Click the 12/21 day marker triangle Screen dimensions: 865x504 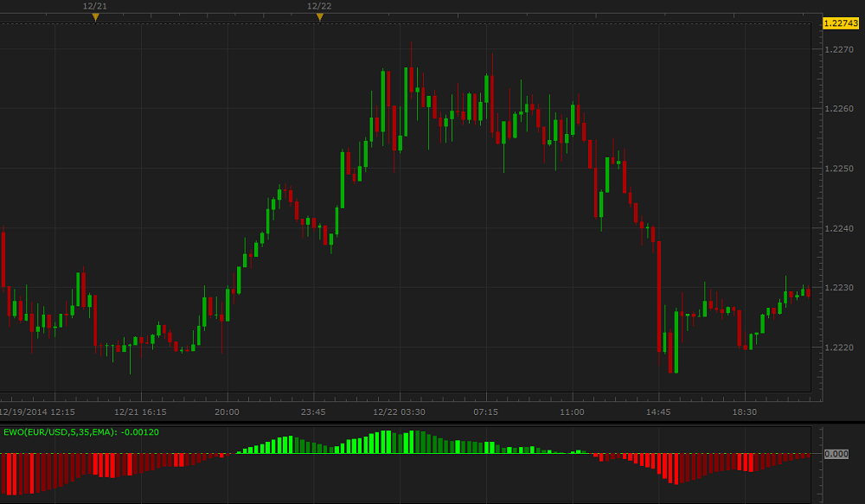(x=95, y=17)
